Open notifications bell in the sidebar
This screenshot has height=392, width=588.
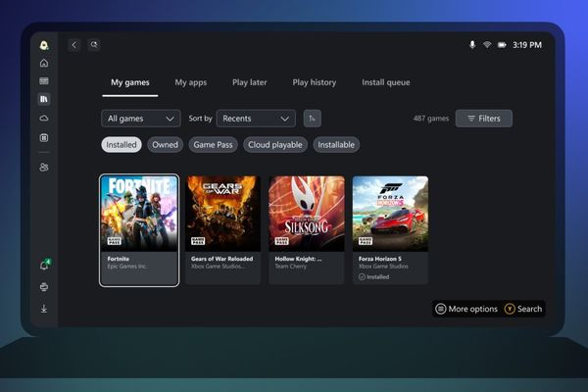pyautogui.click(x=44, y=266)
